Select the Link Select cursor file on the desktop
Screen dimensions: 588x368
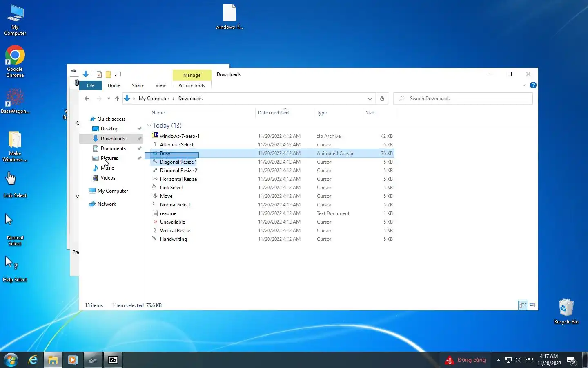coord(15,185)
